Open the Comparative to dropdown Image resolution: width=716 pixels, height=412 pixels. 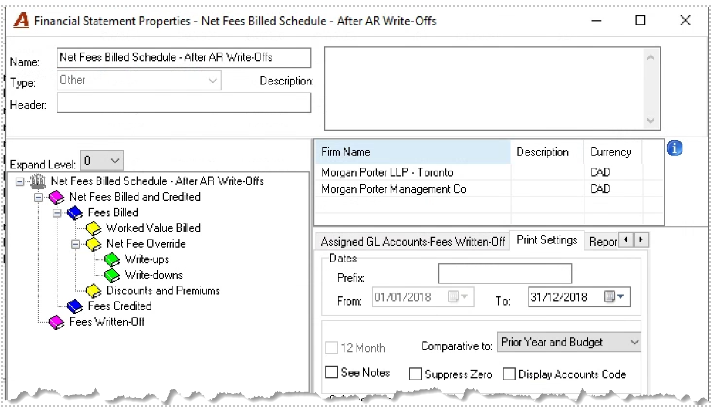pos(634,342)
